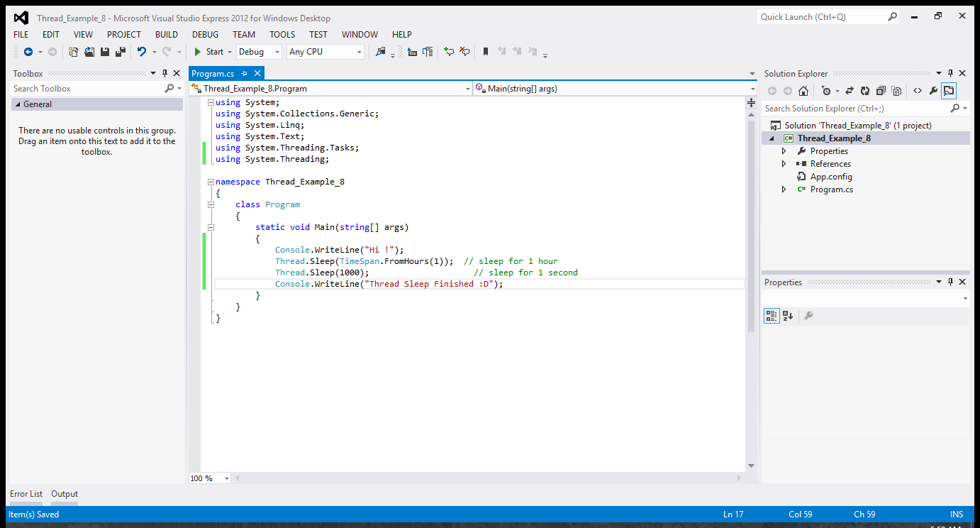The height and width of the screenshot is (528, 980).
Task: Toggle Preview Selected Items in Solution Explorer
Action: 949,91
